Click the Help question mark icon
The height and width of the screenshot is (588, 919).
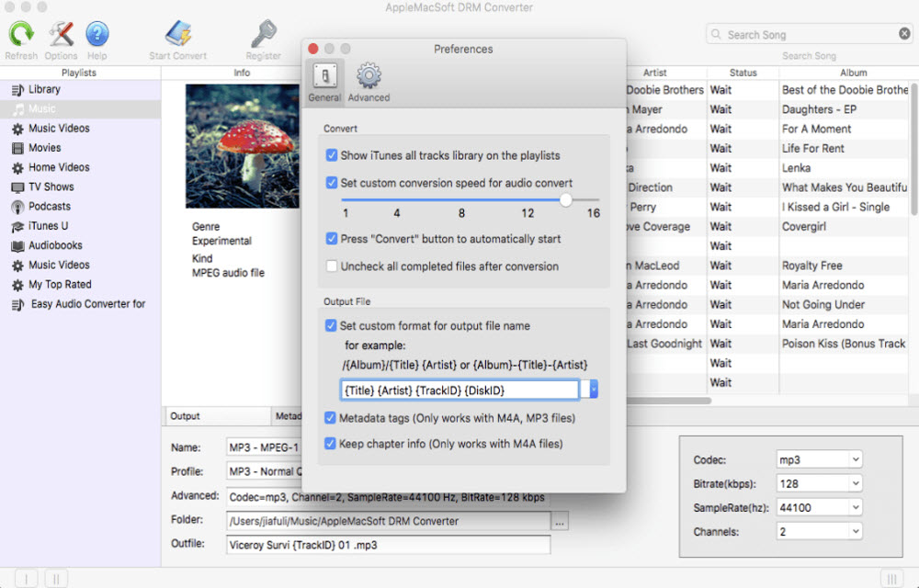[97, 34]
